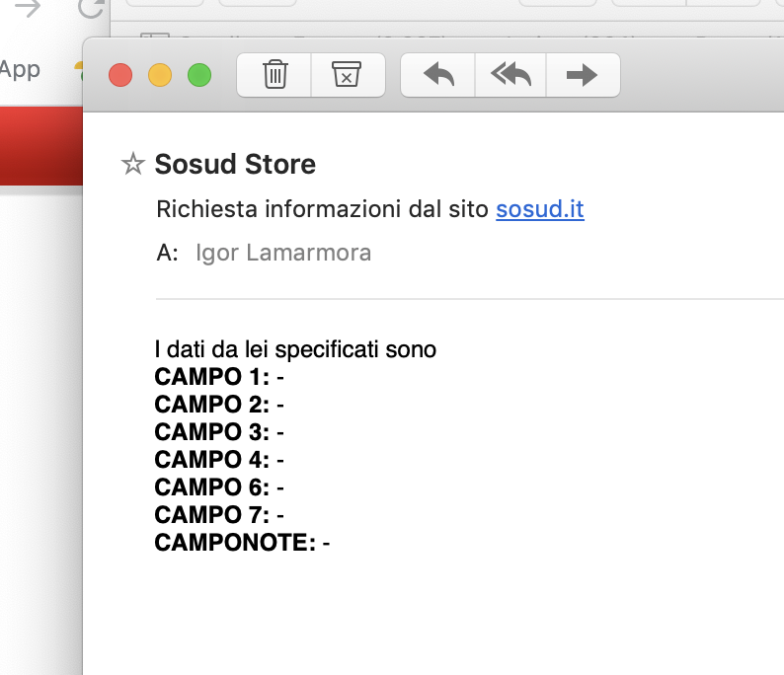784x675 pixels.
Task: Click the subject line Richiesta informazioni dal sito
Action: (323, 209)
